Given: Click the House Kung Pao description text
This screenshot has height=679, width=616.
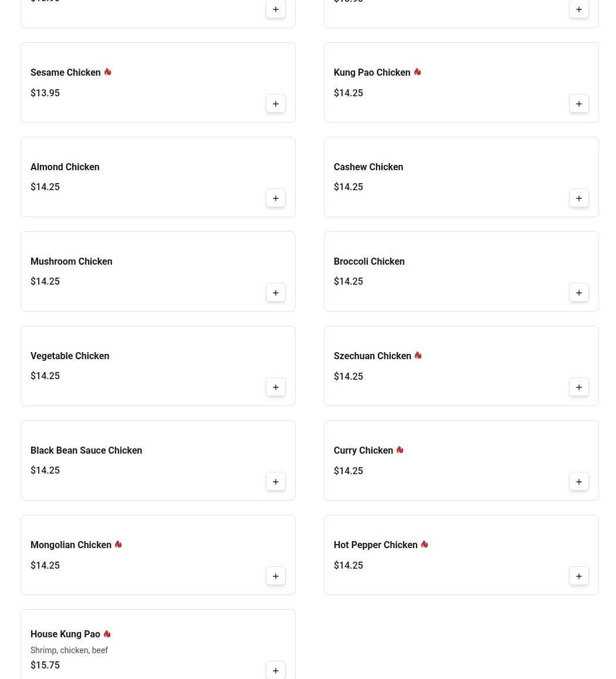Looking at the screenshot, I should click(69, 650).
